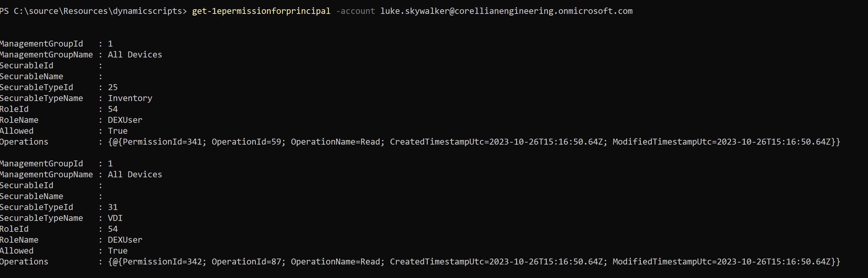Click the get-1epermissionforprincipal command text
This screenshot has height=278, width=868.
(x=261, y=11)
